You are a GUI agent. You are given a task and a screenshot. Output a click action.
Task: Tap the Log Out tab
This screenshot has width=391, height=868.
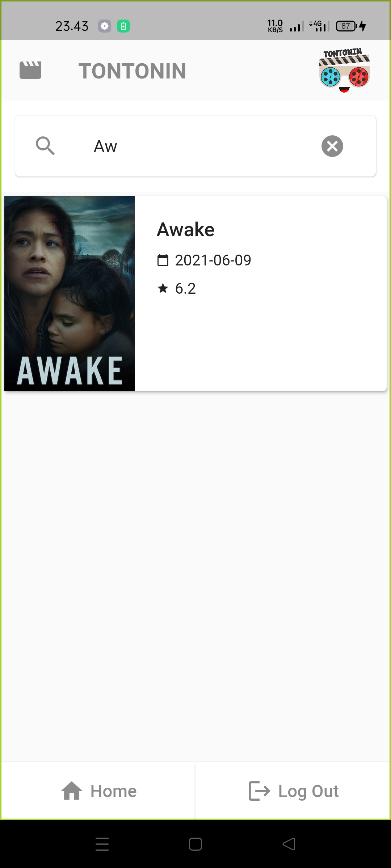tap(293, 791)
